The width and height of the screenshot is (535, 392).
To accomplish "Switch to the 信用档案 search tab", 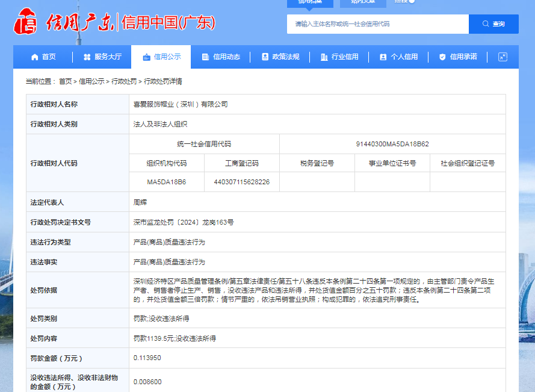I will pyautogui.click(x=310, y=3).
